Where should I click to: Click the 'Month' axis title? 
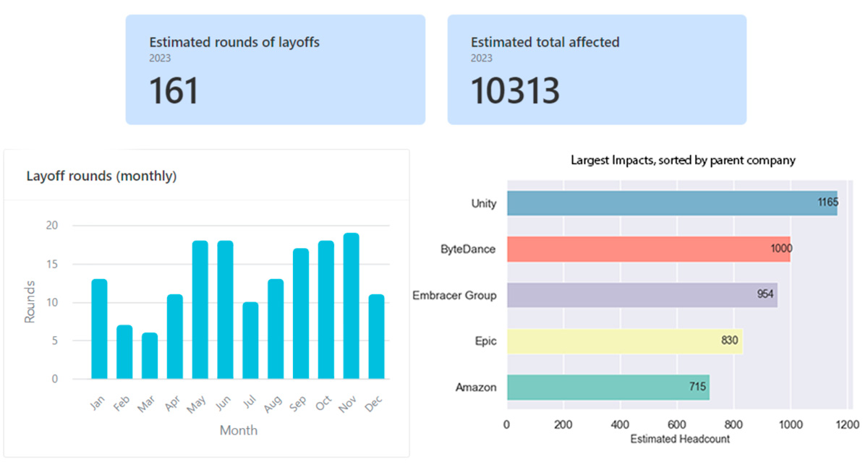(x=239, y=430)
